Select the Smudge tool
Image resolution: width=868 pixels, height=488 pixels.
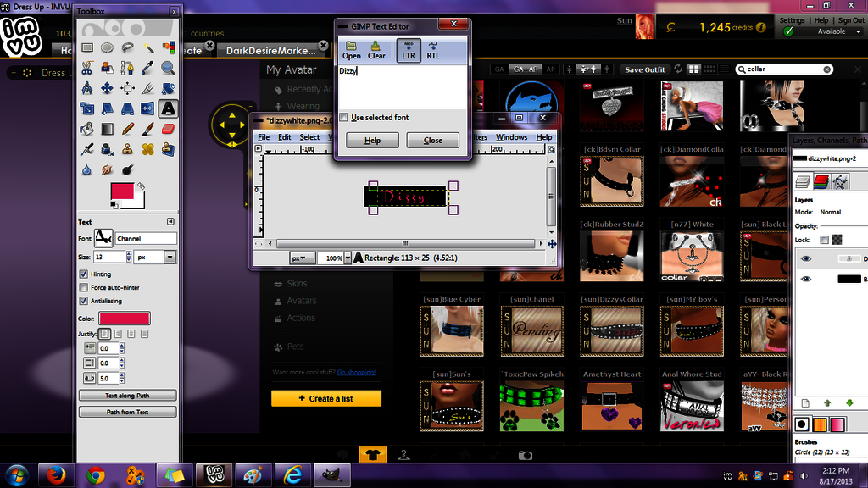pos(107,169)
